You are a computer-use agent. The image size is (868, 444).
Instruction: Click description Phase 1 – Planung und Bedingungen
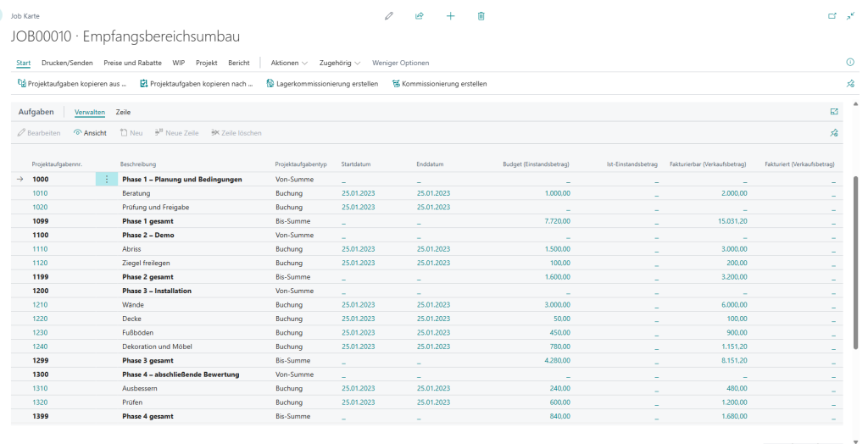[182, 180]
